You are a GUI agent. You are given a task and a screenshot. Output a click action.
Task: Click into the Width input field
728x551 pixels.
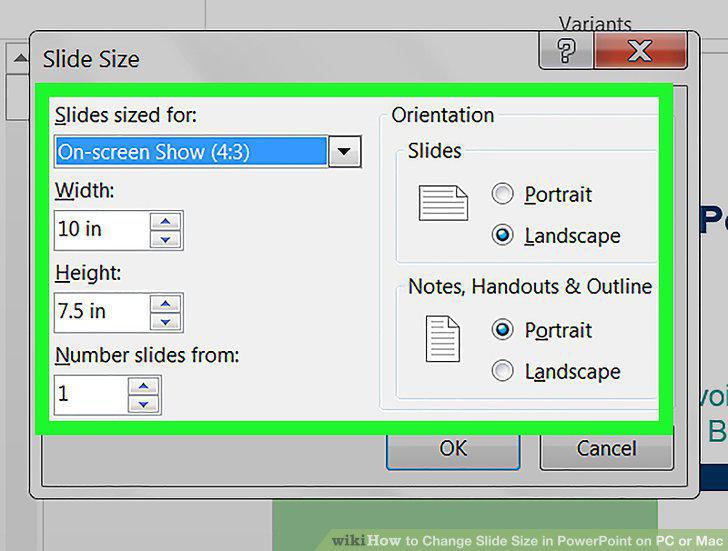(x=102, y=230)
